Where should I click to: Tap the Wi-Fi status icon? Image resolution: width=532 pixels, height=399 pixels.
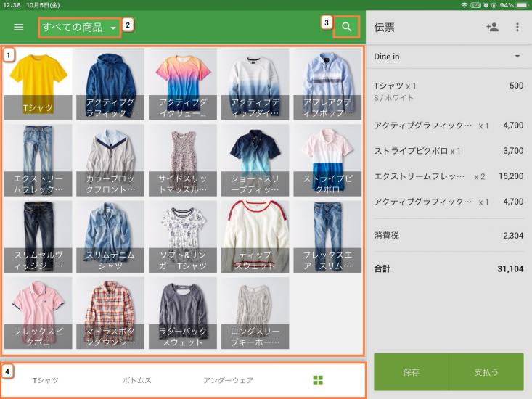pyautogui.click(x=465, y=5)
